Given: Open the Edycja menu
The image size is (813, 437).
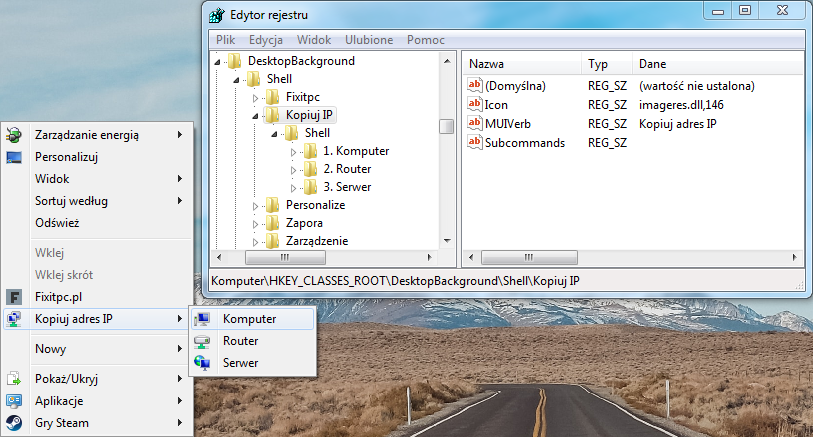Looking at the screenshot, I should click(x=265, y=40).
